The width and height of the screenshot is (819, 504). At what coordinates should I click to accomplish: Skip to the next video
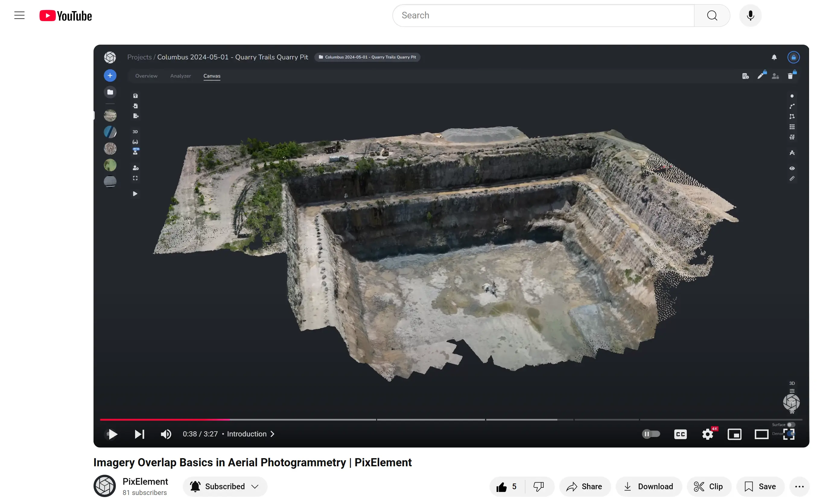point(139,434)
